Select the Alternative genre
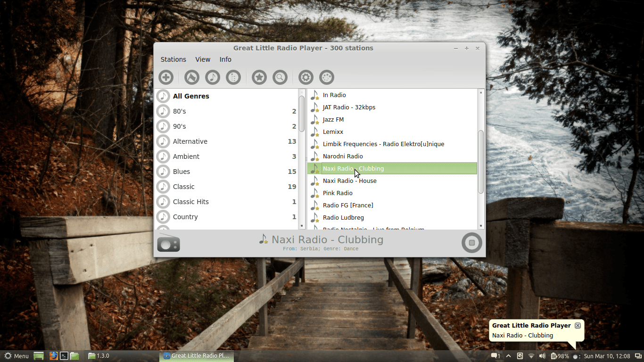Image resolution: width=644 pixels, height=362 pixels. [x=190, y=141]
